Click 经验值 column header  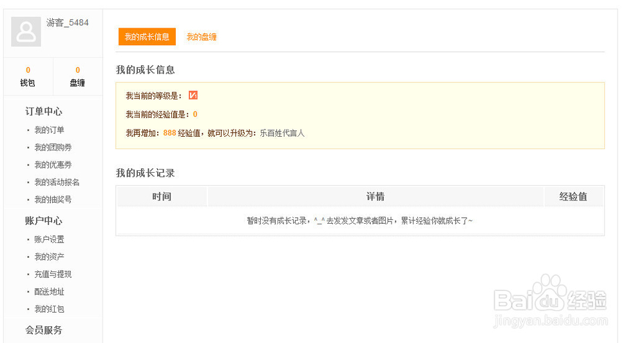(573, 197)
